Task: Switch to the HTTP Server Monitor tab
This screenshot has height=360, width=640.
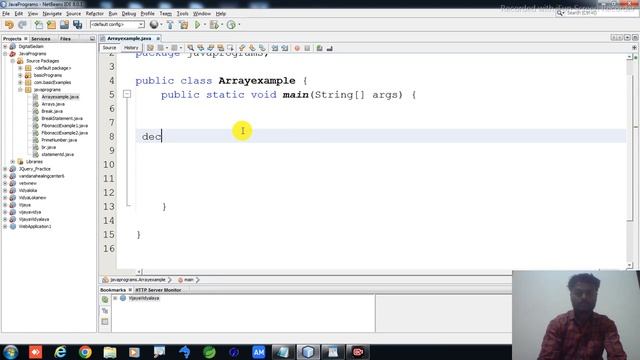Action: click(x=158, y=290)
